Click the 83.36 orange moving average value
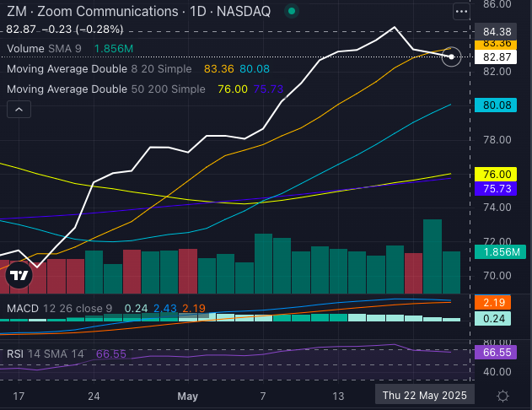This screenshot has width=532, height=410. (219, 69)
